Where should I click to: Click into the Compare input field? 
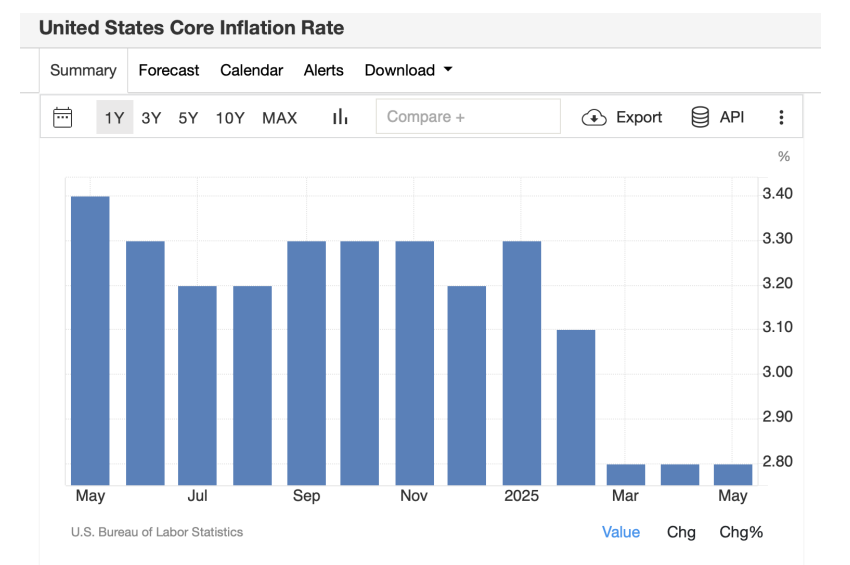[x=468, y=117]
